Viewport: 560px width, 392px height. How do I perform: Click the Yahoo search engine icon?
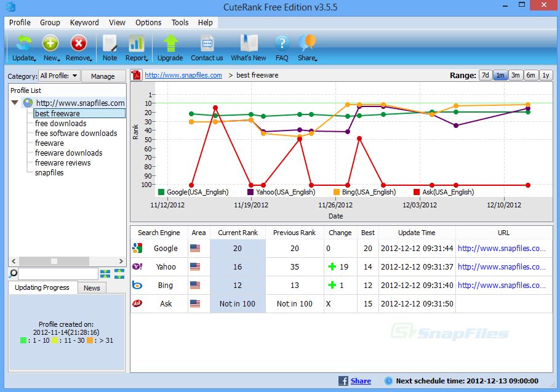click(137, 266)
